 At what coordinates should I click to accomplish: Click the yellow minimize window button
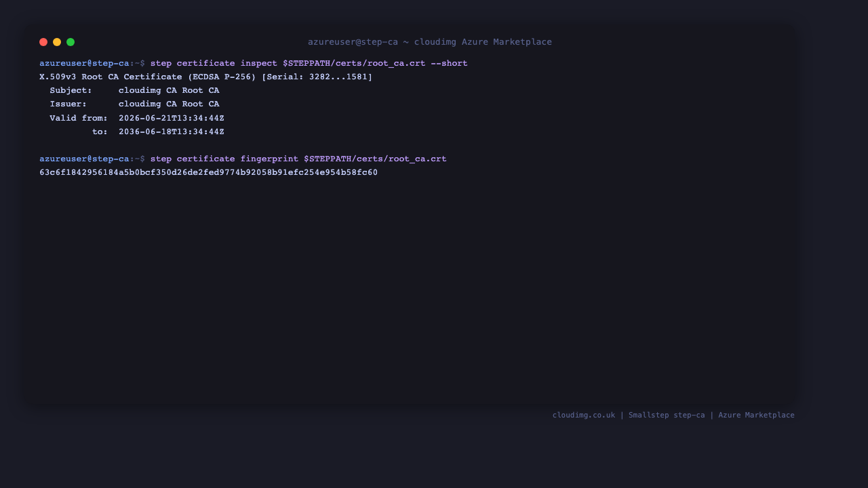tap(57, 42)
